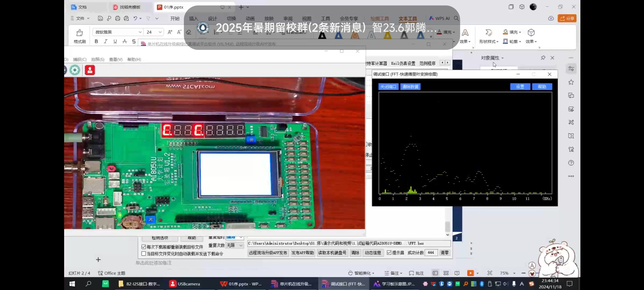The width and height of the screenshot is (644, 290).
Task: Expand the font size 24 dropdown
Action: click(x=160, y=32)
